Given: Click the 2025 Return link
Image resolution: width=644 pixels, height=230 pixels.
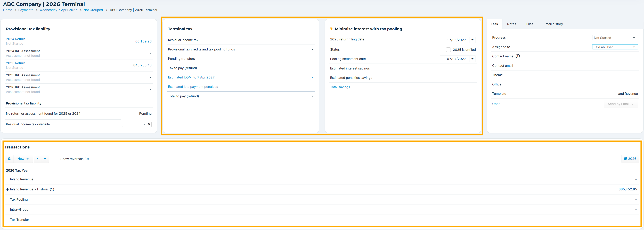Looking at the screenshot, I should coord(15,63).
